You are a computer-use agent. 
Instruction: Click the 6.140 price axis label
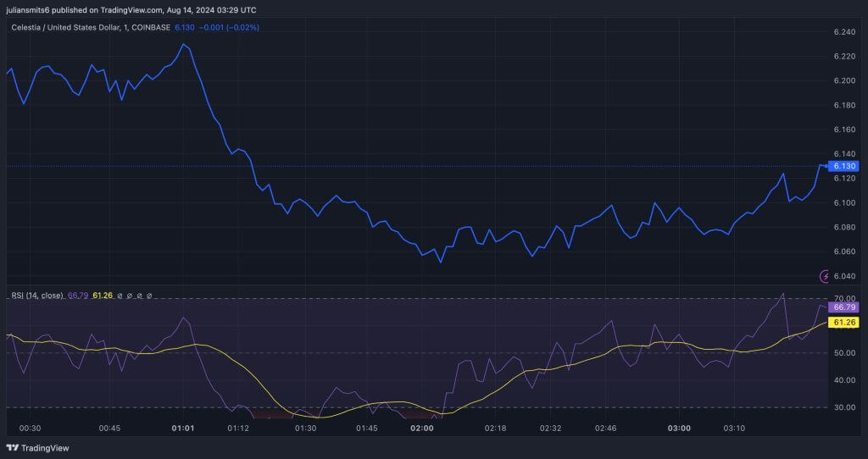844,154
